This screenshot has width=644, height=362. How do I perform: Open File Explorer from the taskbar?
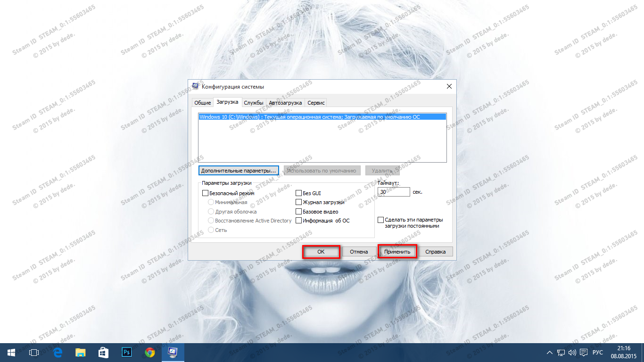[81, 352]
